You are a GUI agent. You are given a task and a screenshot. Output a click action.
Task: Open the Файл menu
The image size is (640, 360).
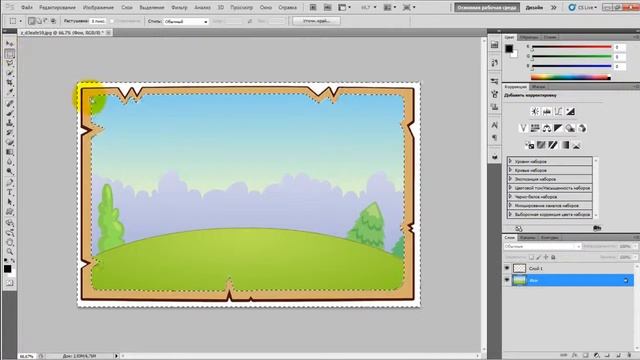point(27,7)
